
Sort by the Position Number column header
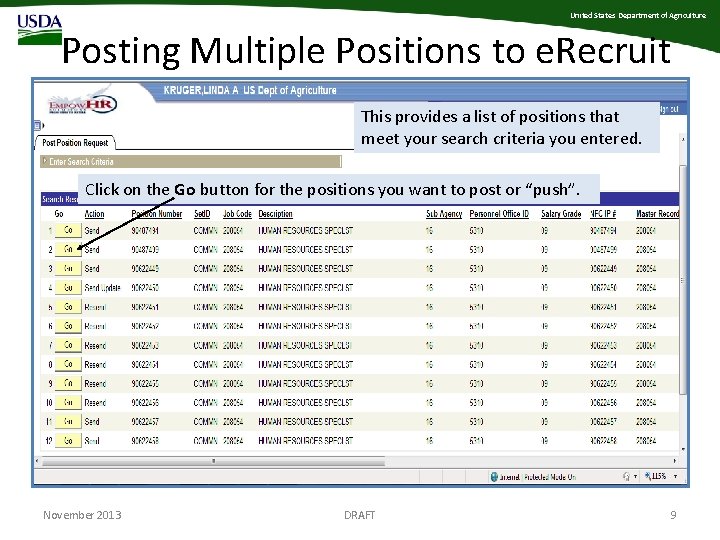point(157,214)
